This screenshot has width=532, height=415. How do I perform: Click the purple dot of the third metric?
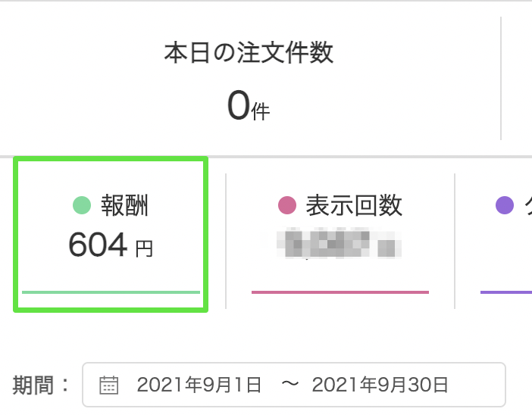[505, 205]
